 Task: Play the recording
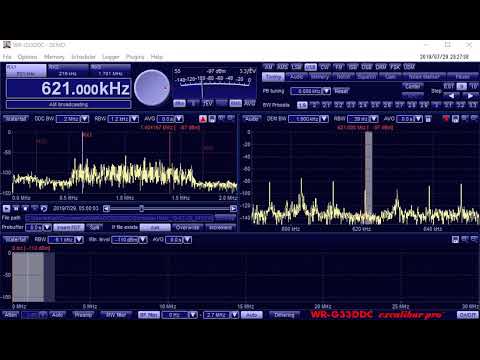click(6, 209)
